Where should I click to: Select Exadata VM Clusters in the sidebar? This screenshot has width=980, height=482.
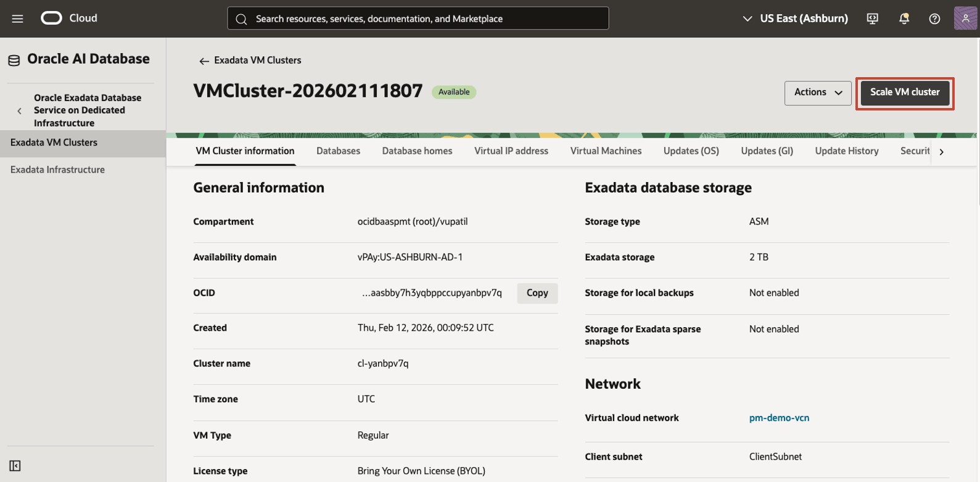[x=83, y=143]
